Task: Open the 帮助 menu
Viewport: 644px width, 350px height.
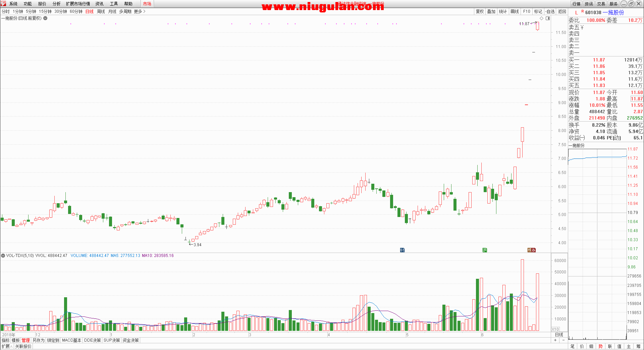Action: click(x=128, y=4)
